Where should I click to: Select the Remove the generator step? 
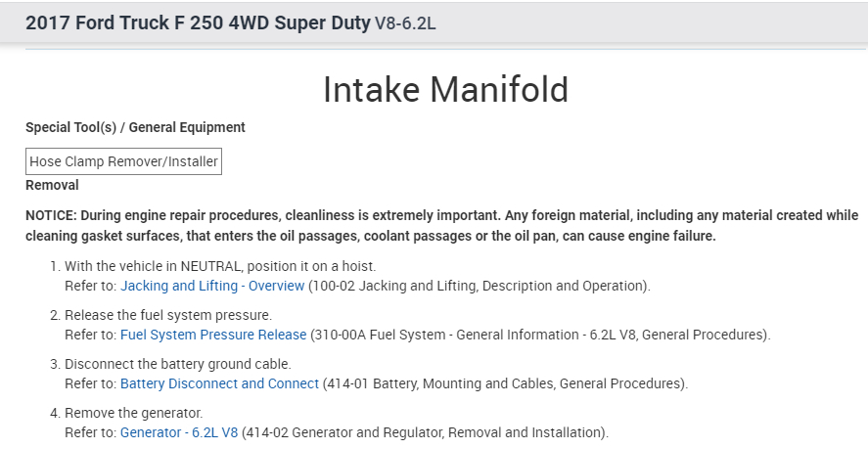pyautogui.click(x=133, y=413)
